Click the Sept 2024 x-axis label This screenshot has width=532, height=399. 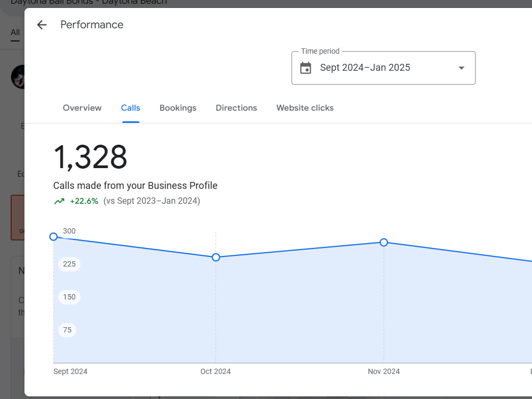[70, 371]
